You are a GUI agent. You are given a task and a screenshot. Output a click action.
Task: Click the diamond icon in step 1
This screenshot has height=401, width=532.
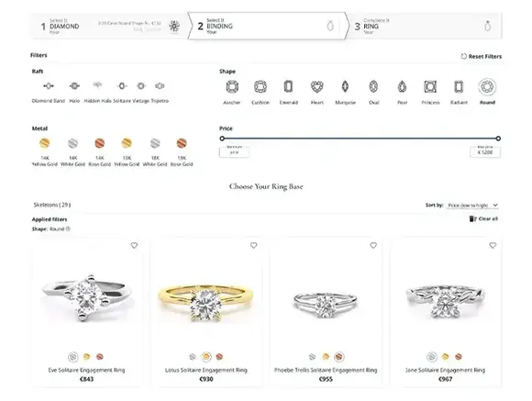[x=174, y=26]
